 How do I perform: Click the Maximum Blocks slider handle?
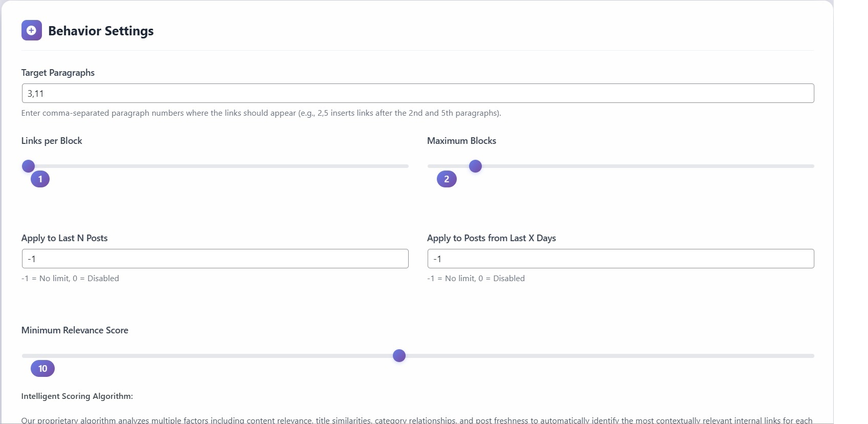click(x=475, y=166)
